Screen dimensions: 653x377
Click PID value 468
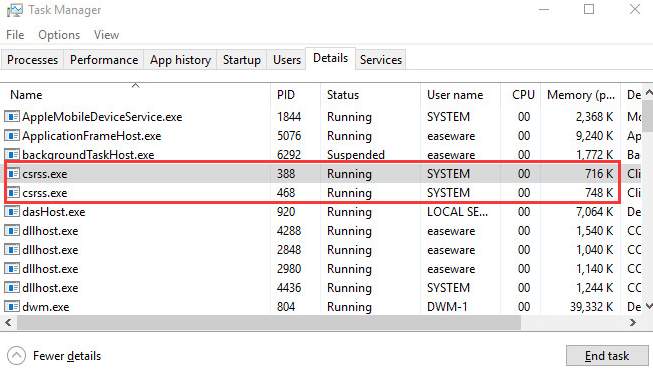(x=286, y=192)
